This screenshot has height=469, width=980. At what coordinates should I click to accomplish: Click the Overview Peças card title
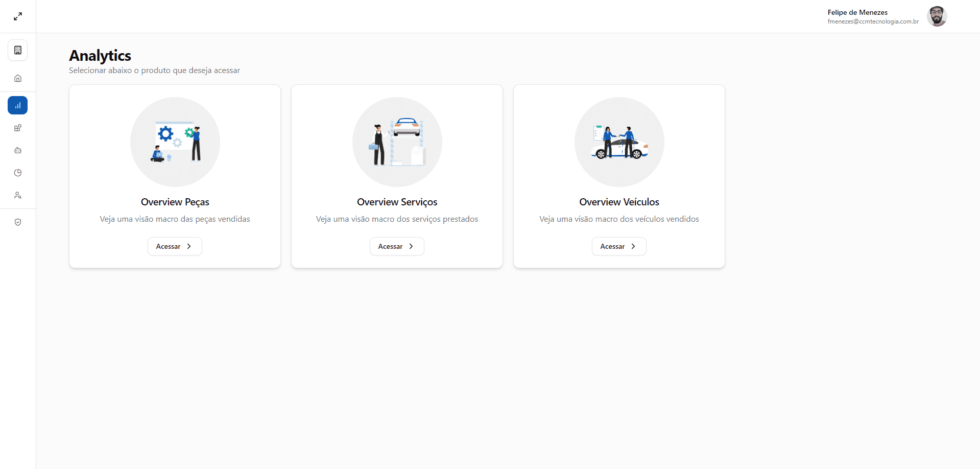(175, 202)
